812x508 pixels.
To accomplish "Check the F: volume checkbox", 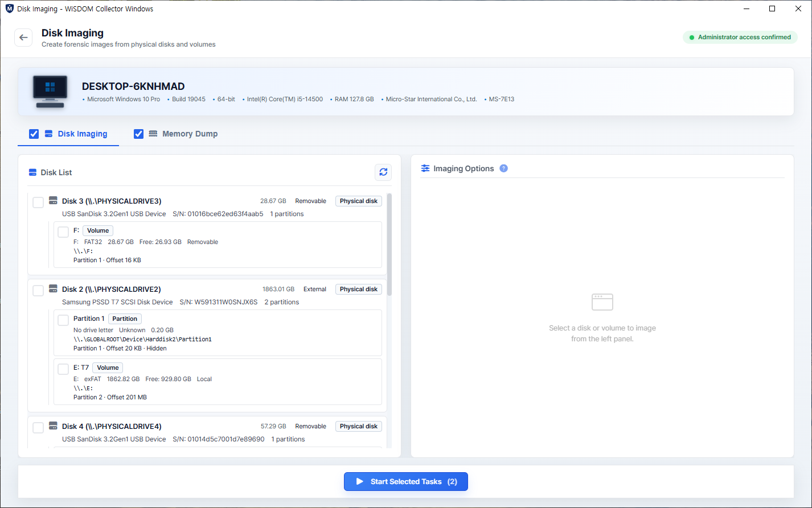I will click(x=63, y=232).
